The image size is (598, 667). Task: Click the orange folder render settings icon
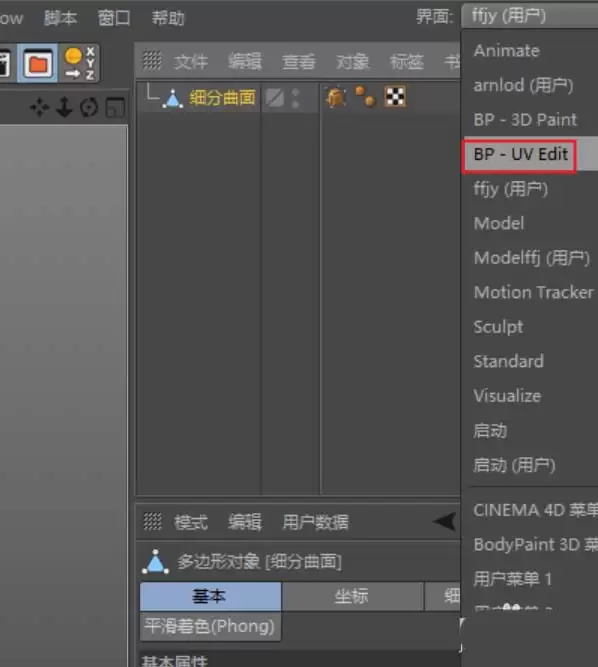point(37,64)
